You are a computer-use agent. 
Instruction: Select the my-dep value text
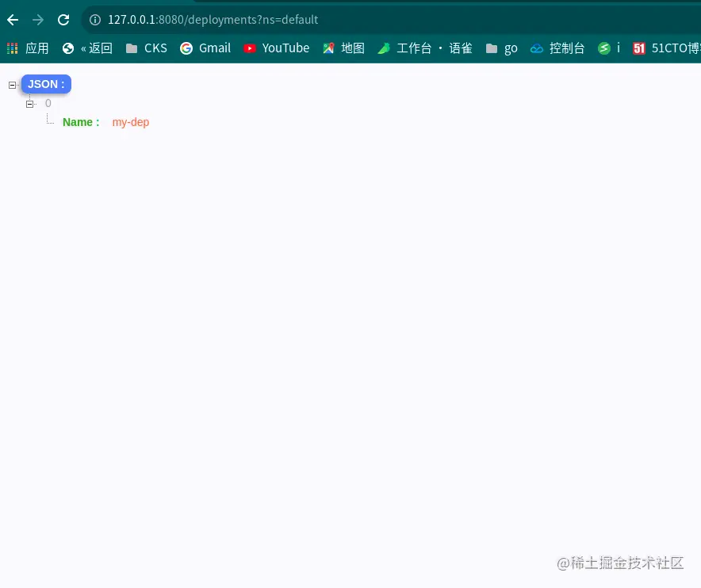tap(131, 122)
